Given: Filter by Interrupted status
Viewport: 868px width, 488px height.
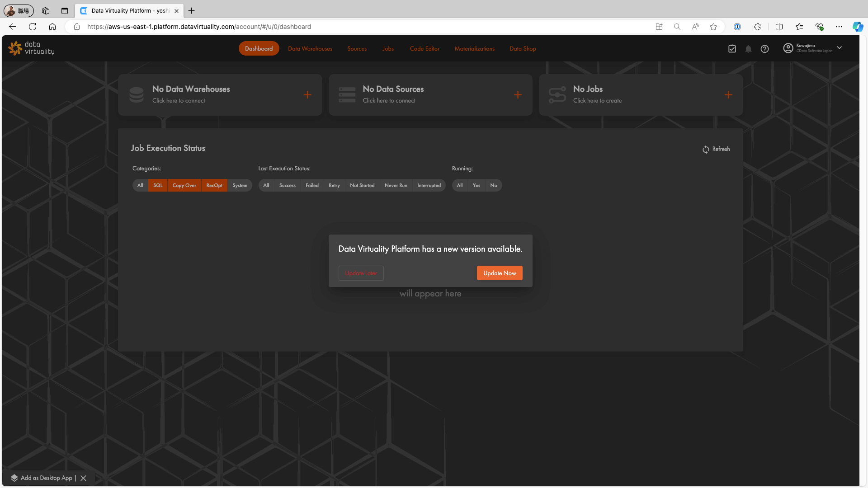Looking at the screenshot, I should [429, 185].
